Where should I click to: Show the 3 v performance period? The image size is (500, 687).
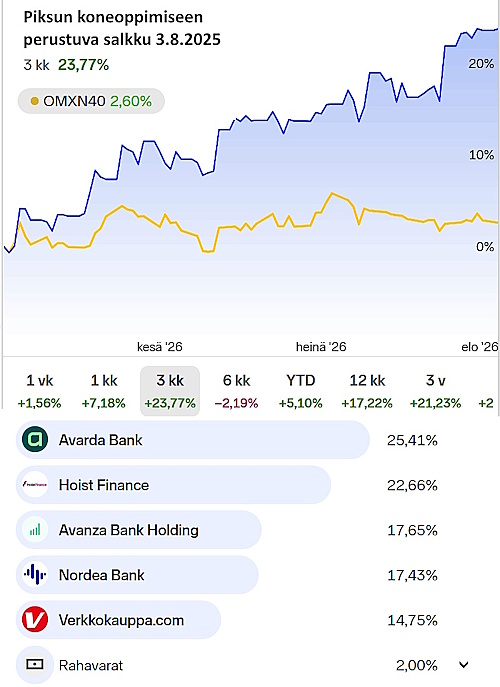435,391
